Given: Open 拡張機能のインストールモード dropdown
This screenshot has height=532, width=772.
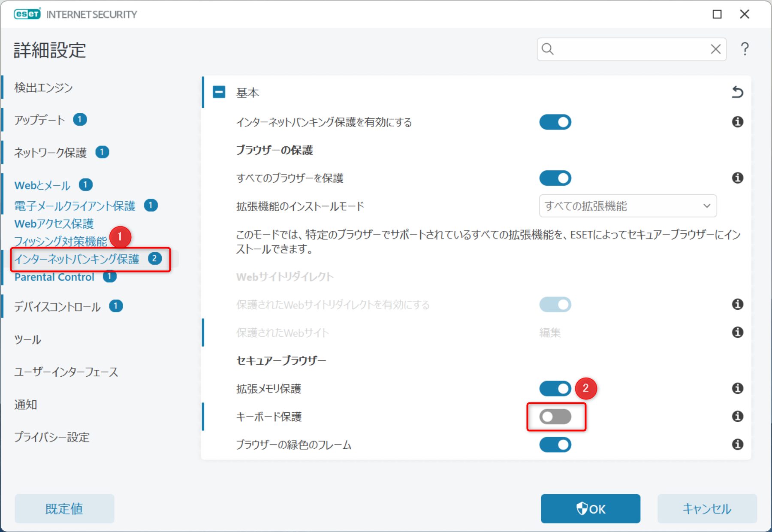Looking at the screenshot, I should pyautogui.click(x=627, y=206).
